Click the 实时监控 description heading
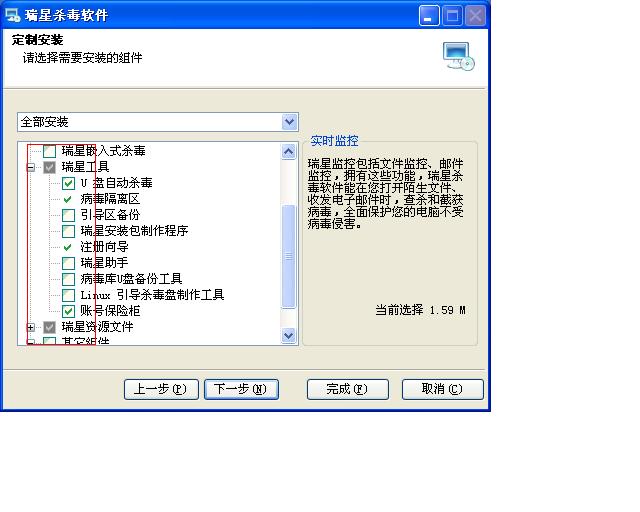This screenshot has width=640, height=512. 334,141
